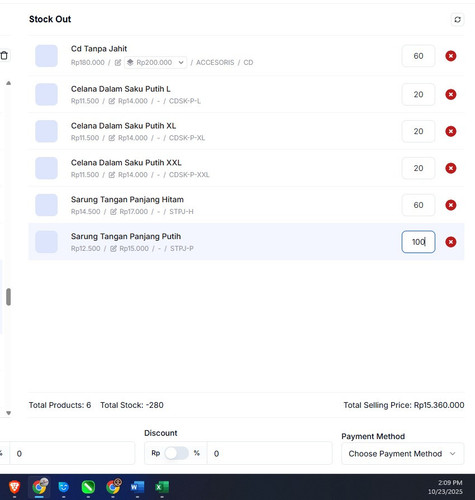Screen dimensions: 475x500
Task: Edit the Rp14.000 price of Celana Dalam Saku Putih L
Action: 112,101
